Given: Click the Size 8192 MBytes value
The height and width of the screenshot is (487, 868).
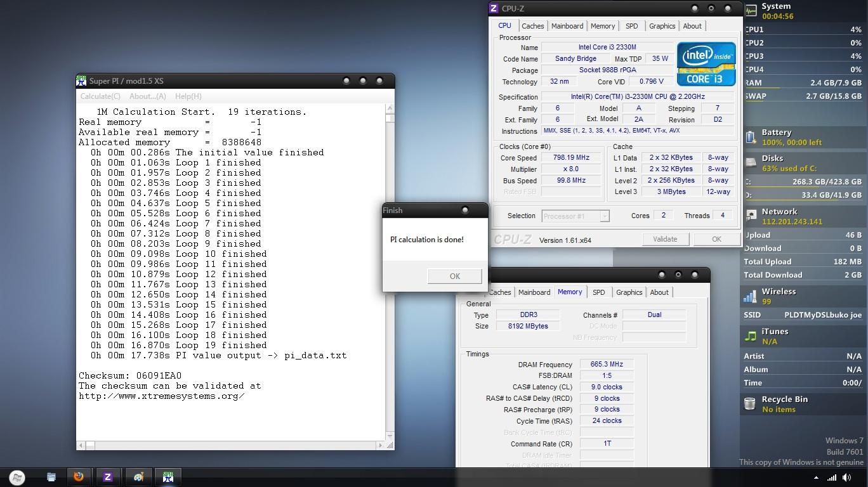Looking at the screenshot, I should click(528, 326).
